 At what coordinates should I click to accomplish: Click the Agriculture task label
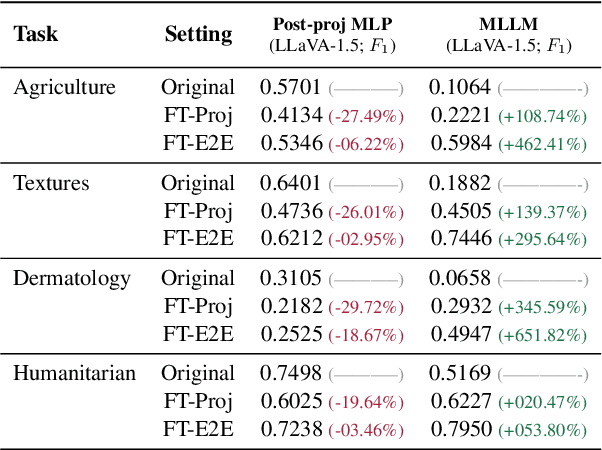pyautogui.click(x=64, y=87)
